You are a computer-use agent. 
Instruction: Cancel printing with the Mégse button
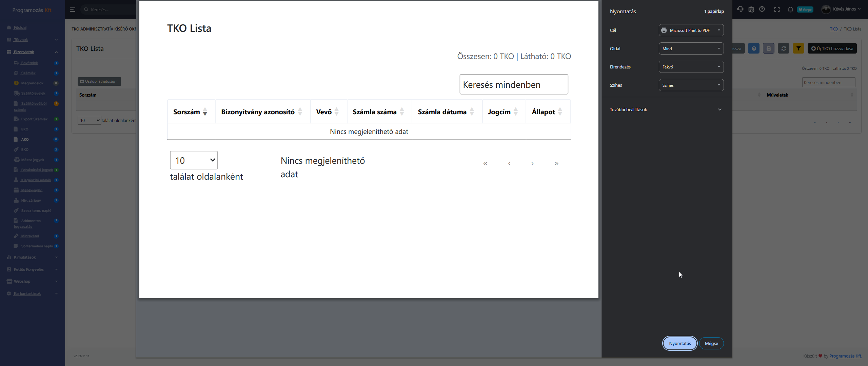pos(711,343)
